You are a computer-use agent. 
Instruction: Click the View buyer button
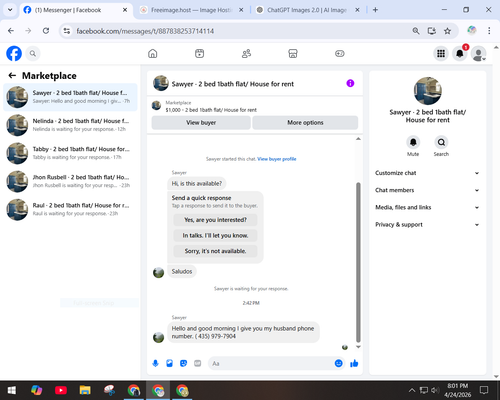click(201, 123)
